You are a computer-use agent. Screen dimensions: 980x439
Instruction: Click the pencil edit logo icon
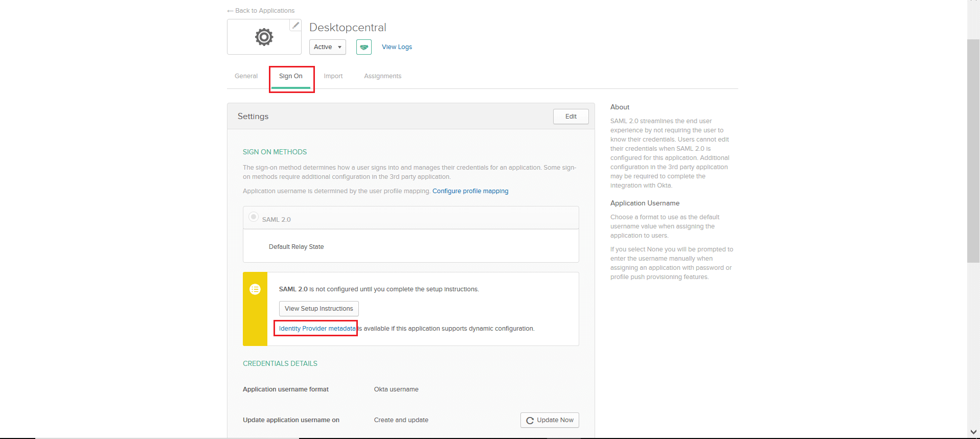[x=295, y=25]
